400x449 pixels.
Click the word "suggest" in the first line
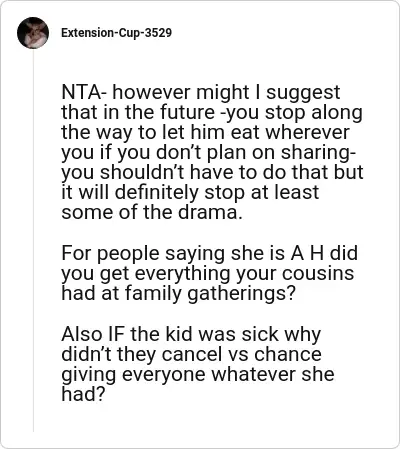[x=303, y=93]
